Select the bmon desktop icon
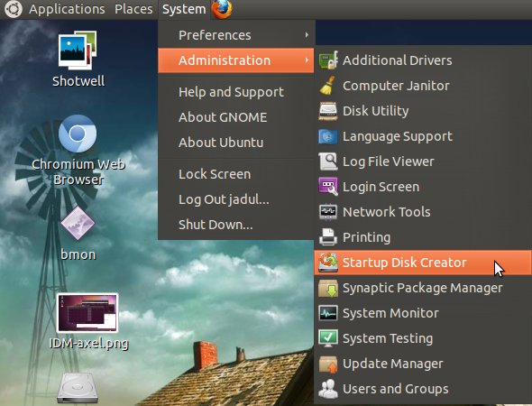This screenshot has height=406, width=532. (x=78, y=223)
